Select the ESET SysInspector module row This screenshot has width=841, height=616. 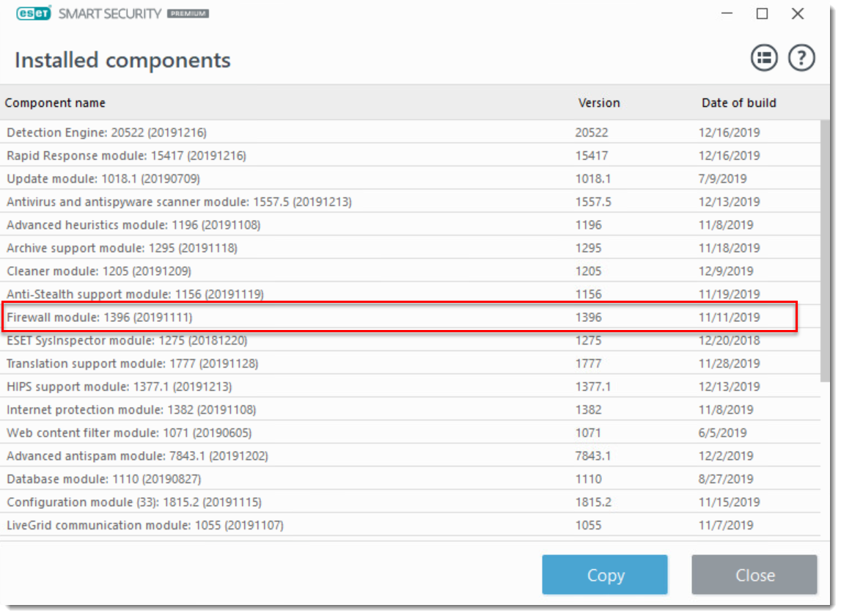pyautogui.click(x=411, y=340)
